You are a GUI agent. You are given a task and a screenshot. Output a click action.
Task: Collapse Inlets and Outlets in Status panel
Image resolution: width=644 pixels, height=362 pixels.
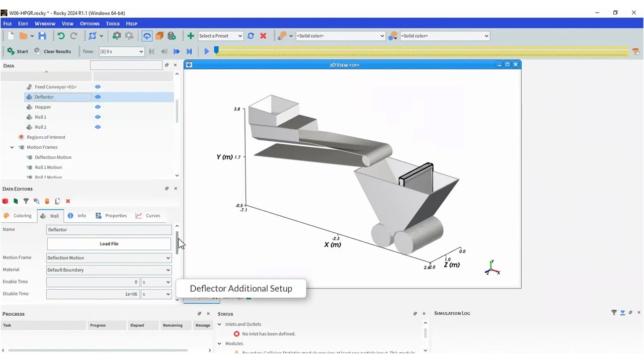coord(219,324)
